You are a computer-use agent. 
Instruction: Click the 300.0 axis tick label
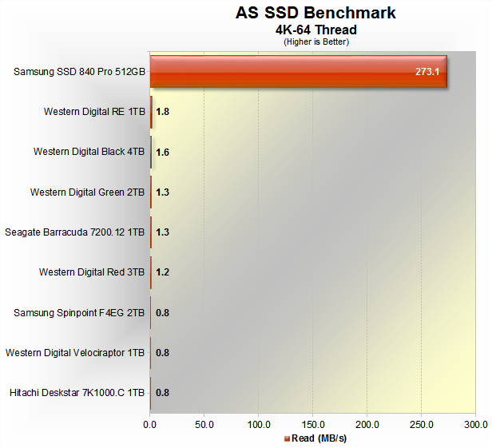tap(476, 425)
